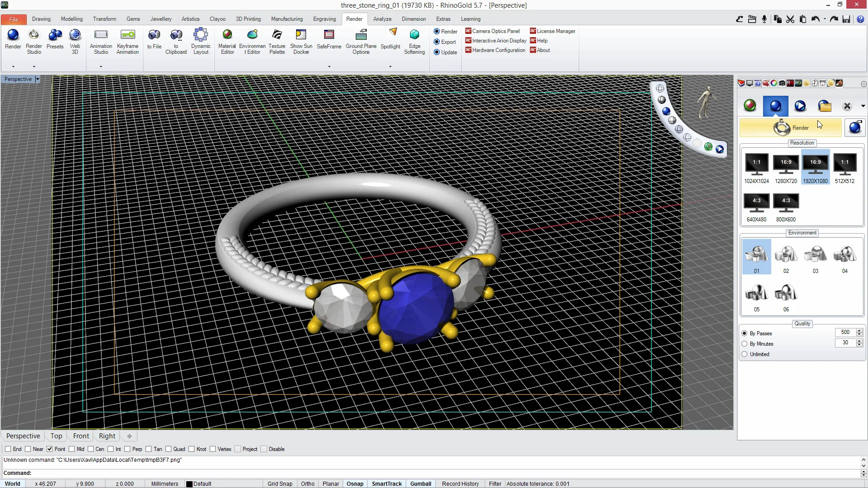
Task: Expand the Perspective viewport dropdown arrow
Action: click(38, 79)
